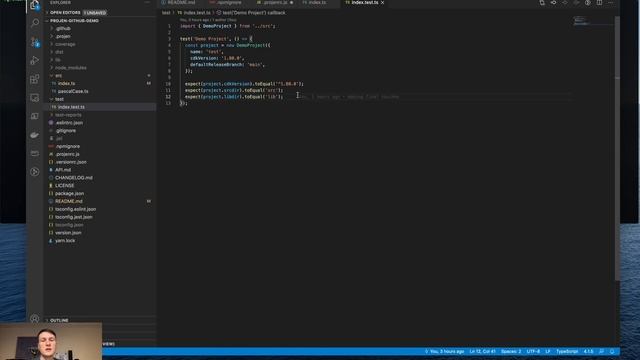Open package.json in the explorer
Screen dimensions: 640x360
pos(69,193)
